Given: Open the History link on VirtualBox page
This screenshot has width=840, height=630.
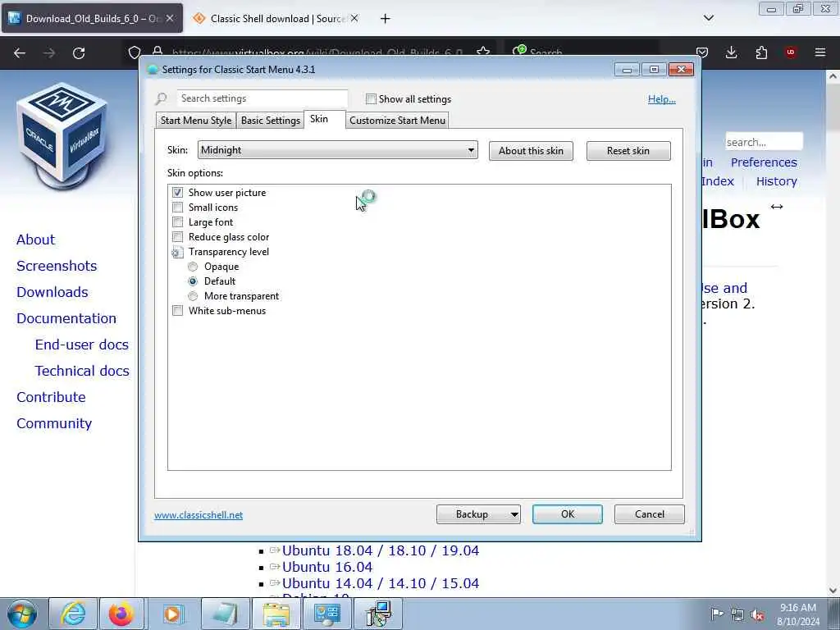Looking at the screenshot, I should (776, 181).
